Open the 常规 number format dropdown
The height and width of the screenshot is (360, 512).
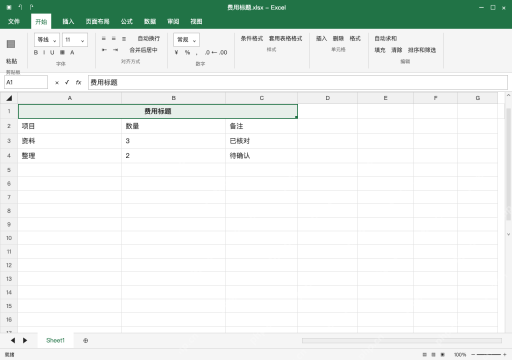coord(186,40)
